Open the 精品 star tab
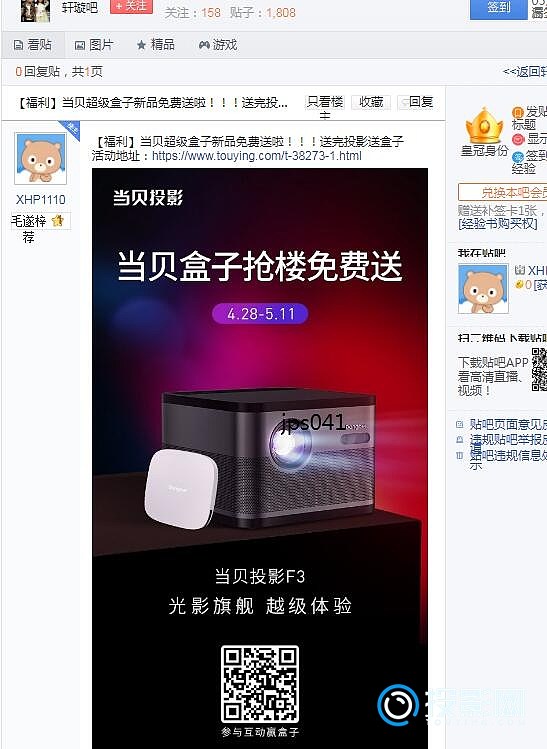This screenshot has height=749, width=547. 156,45
